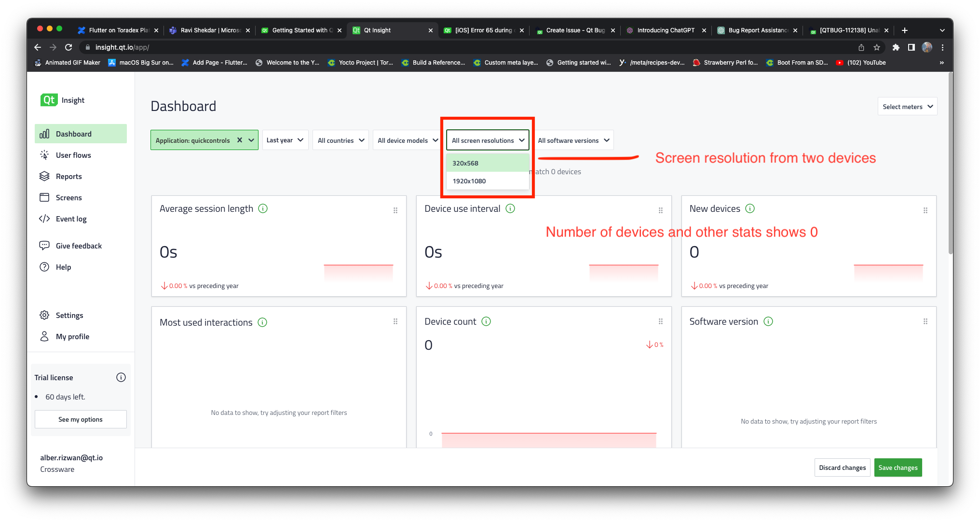Open Settings gear in sidebar
The width and height of the screenshot is (980, 522).
[44, 315]
